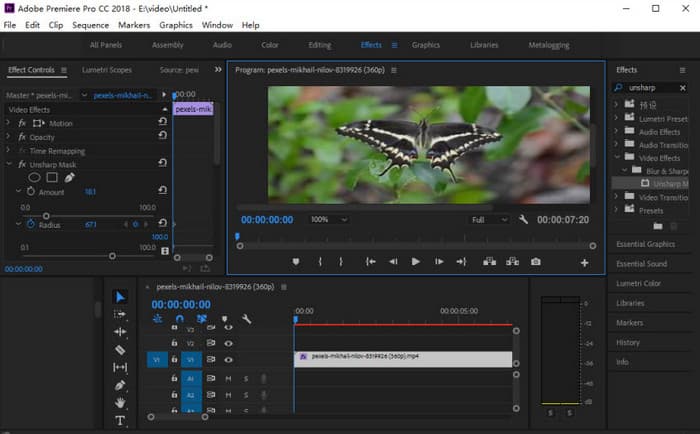This screenshot has height=434, width=700.
Task: Select the Selection arrow tool
Action: point(120,297)
